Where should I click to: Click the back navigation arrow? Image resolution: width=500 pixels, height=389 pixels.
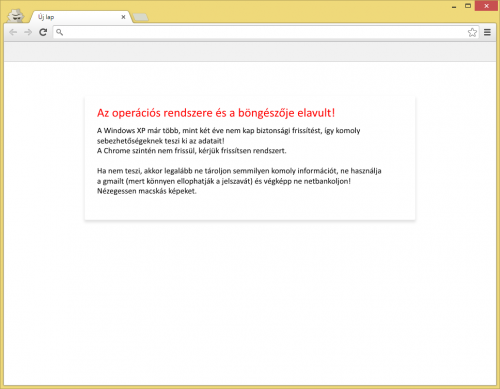(x=13, y=32)
